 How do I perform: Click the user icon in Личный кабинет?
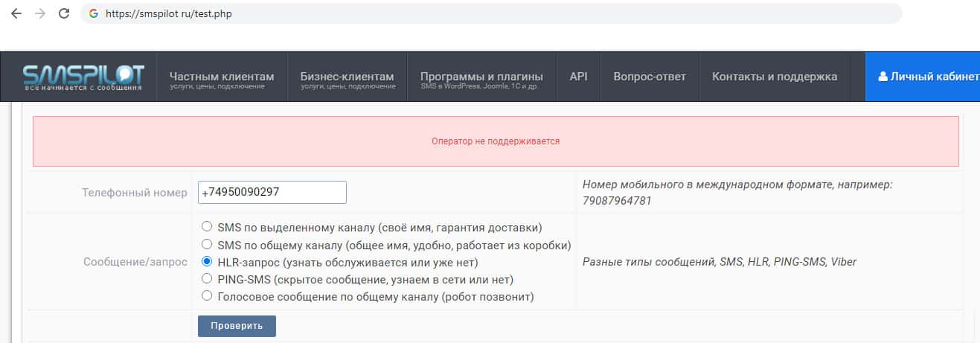883,77
